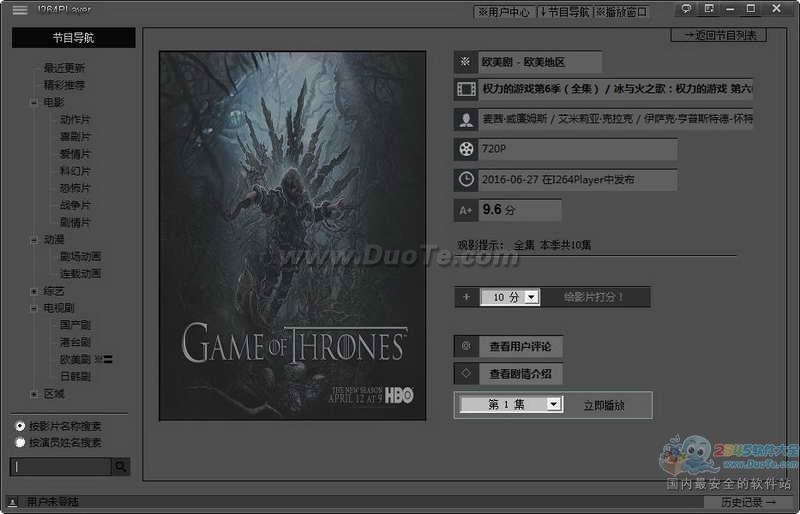Select 最近更新 in navigation tree
The image size is (800, 514).
pyautogui.click(x=64, y=67)
